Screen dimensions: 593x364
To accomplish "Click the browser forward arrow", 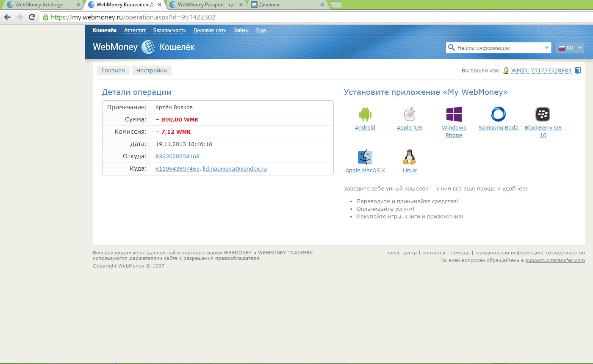I will pos(19,17).
